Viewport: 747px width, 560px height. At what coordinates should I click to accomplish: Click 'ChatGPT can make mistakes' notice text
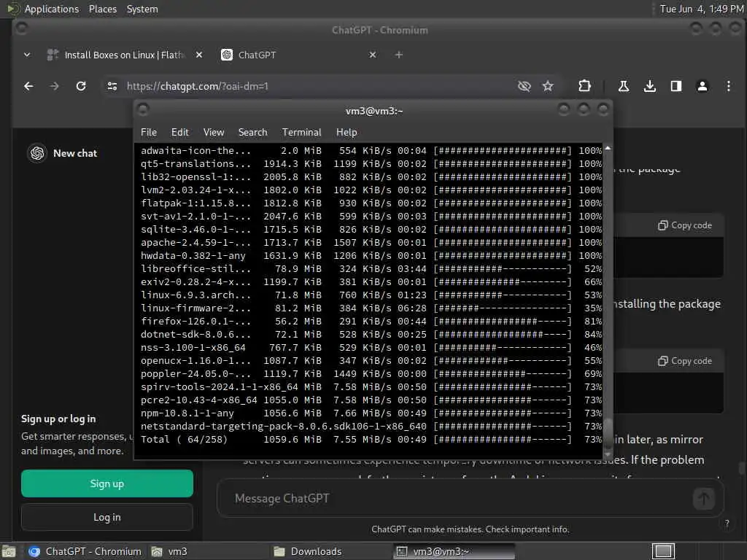[x=470, y=529]
